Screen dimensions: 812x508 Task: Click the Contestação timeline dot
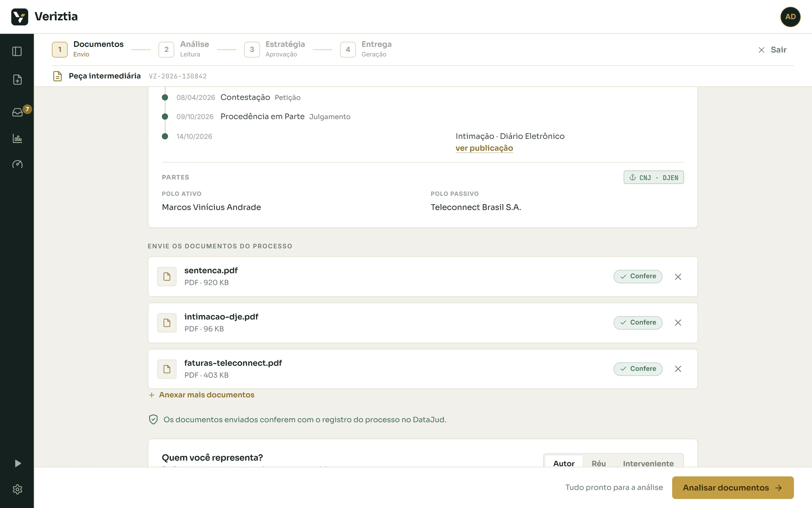pos(165,97)
